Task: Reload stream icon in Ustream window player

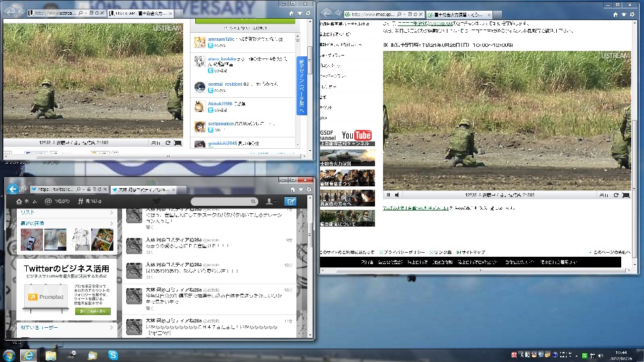Action: coord(168,143)
